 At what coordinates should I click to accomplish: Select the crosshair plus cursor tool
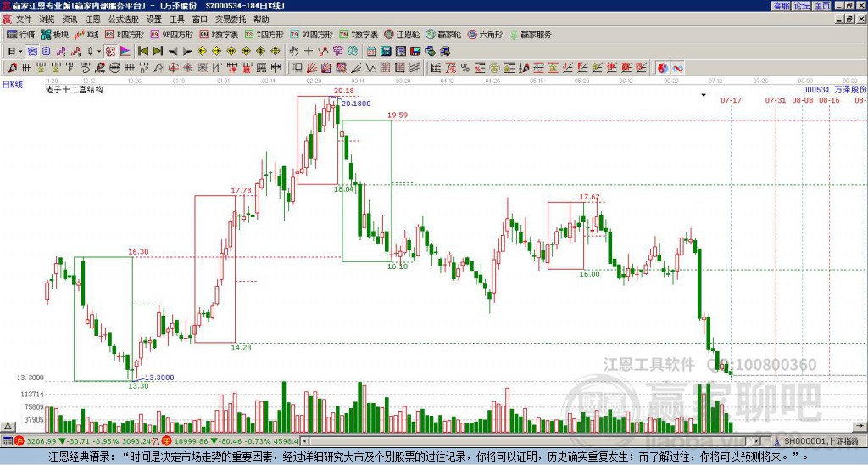pos(309,51)
